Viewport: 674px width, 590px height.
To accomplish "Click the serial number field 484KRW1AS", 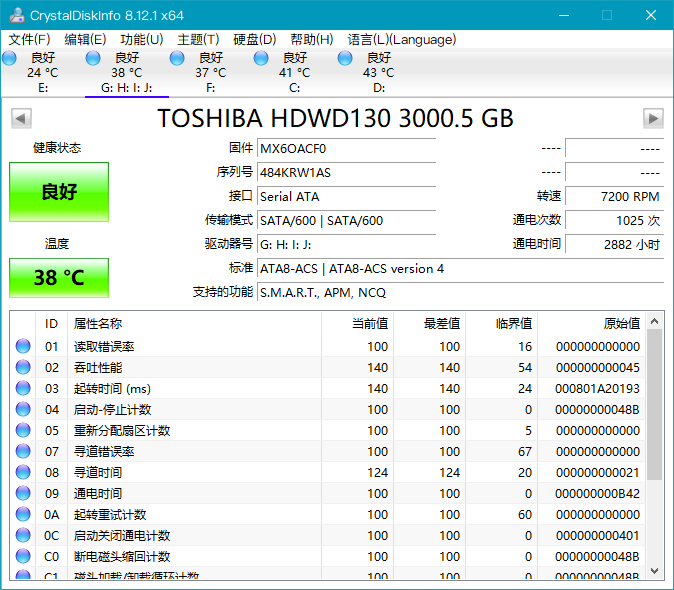I will pos(346,173).
